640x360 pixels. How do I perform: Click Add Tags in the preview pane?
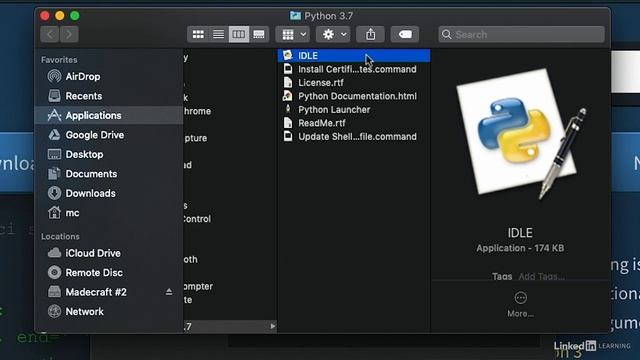(542, 277)
